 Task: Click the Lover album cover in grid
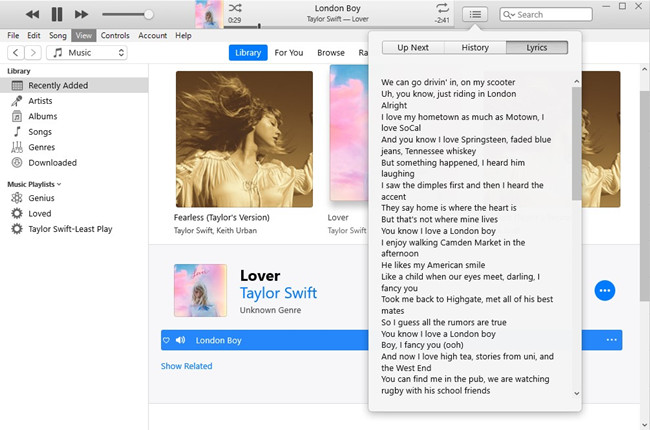click(x=349, y=133)
